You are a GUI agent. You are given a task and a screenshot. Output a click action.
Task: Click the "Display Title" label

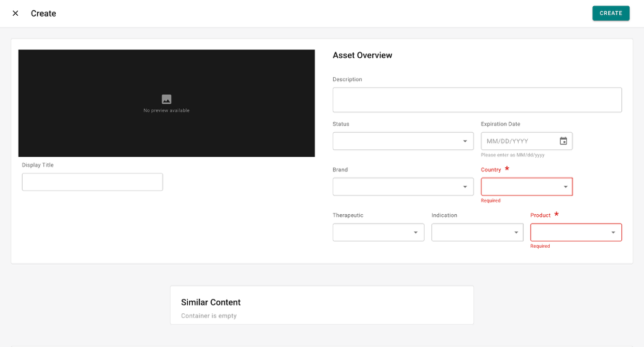coord(38,165)
